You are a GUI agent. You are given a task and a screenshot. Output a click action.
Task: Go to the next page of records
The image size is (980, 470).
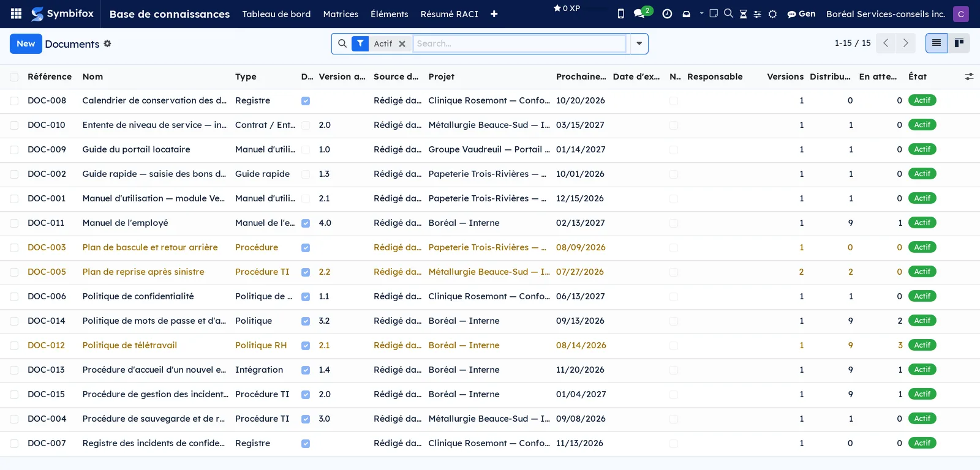[x=906, y=43]
